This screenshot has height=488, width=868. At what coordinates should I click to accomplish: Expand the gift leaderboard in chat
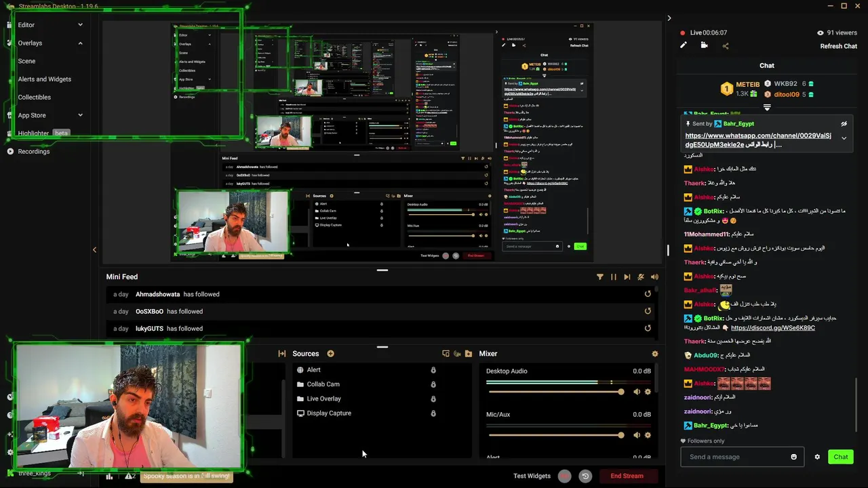point(767,107)
